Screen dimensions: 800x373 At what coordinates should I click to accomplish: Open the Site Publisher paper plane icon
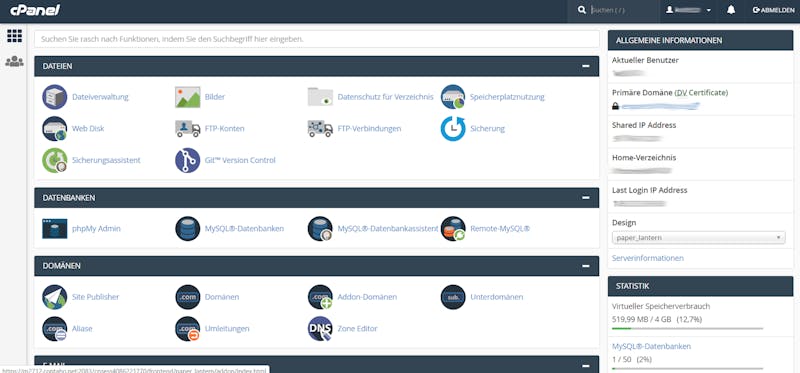(x=55, y=297)
